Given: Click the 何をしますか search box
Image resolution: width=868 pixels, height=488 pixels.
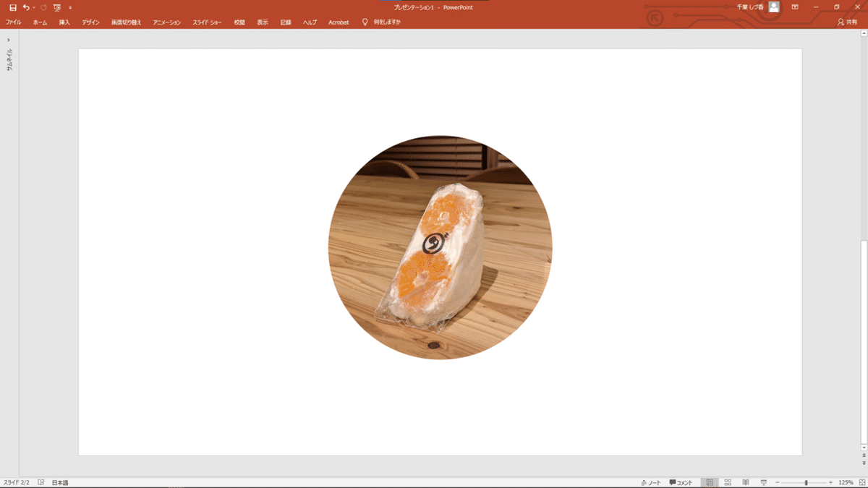Looking at the screenshot, I should 387,22.
